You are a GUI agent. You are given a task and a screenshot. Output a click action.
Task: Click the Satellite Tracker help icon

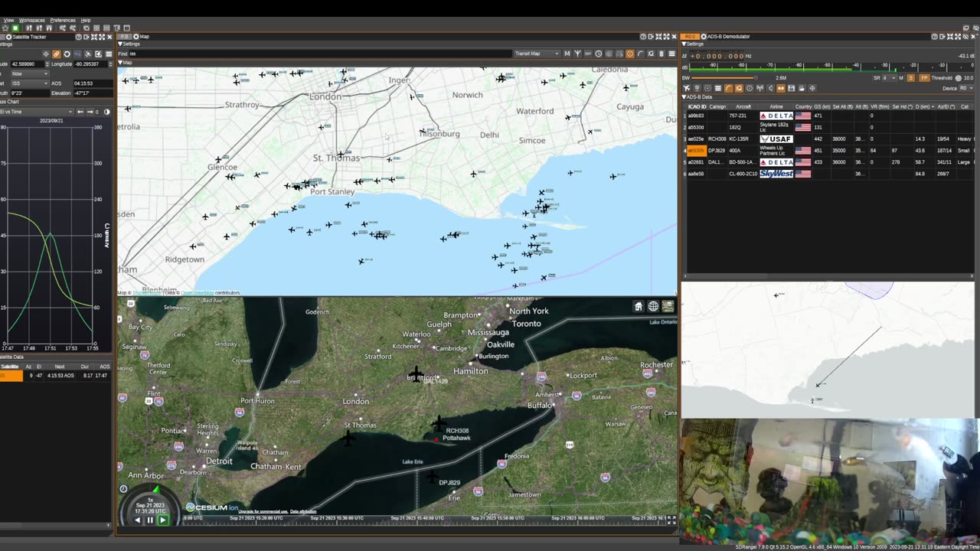coord(78,37)
